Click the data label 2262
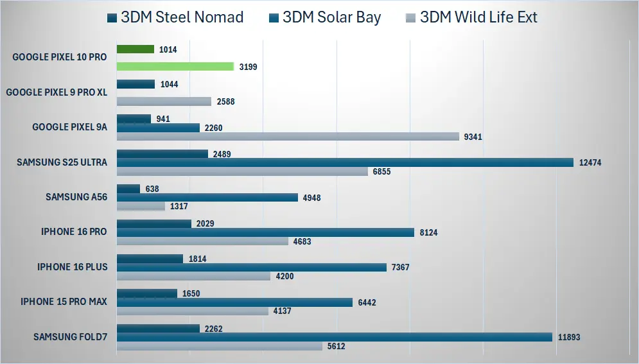 point(214,329)
